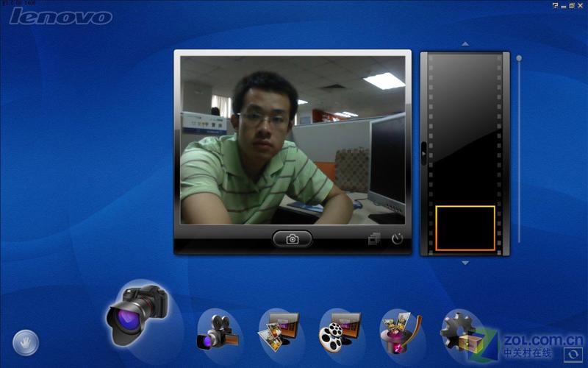Enable the self-timer clock icon
The image size is (588, 368).
[397, 238]
